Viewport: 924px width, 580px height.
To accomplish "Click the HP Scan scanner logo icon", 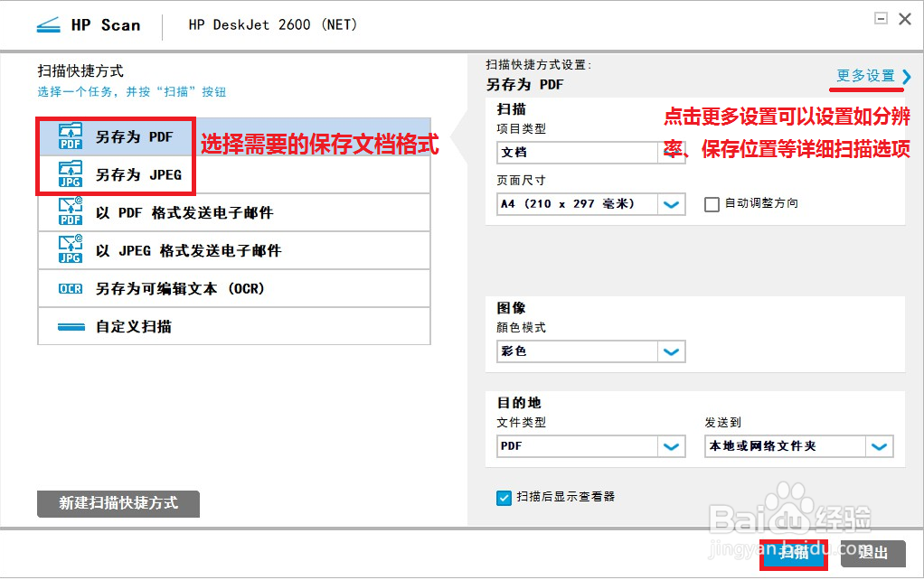I will point(48,25).
